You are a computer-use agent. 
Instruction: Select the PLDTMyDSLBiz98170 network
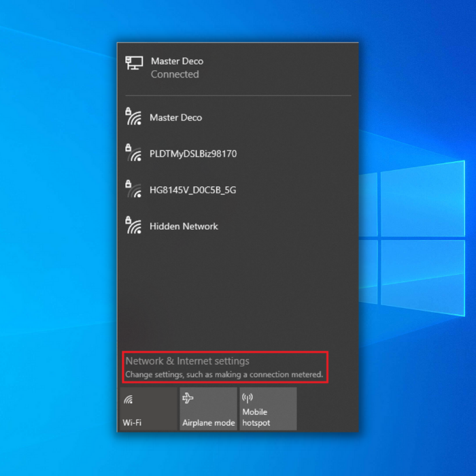click(x=238, y=154)
